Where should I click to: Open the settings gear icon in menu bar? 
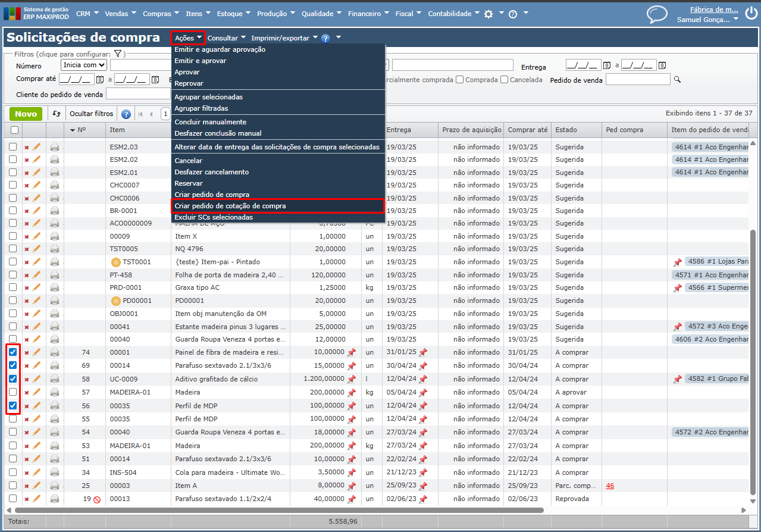(488, 14)
